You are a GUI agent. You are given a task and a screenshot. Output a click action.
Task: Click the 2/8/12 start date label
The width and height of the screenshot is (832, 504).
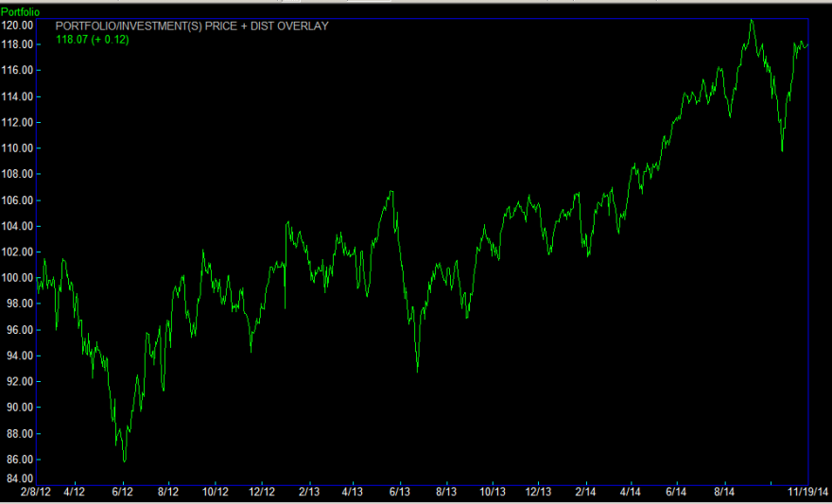36,493
